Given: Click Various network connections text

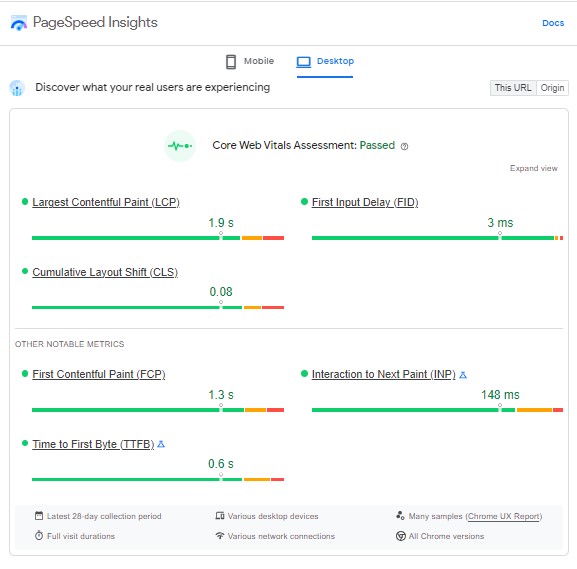Looking at the screenshot, I should point(281,536).
